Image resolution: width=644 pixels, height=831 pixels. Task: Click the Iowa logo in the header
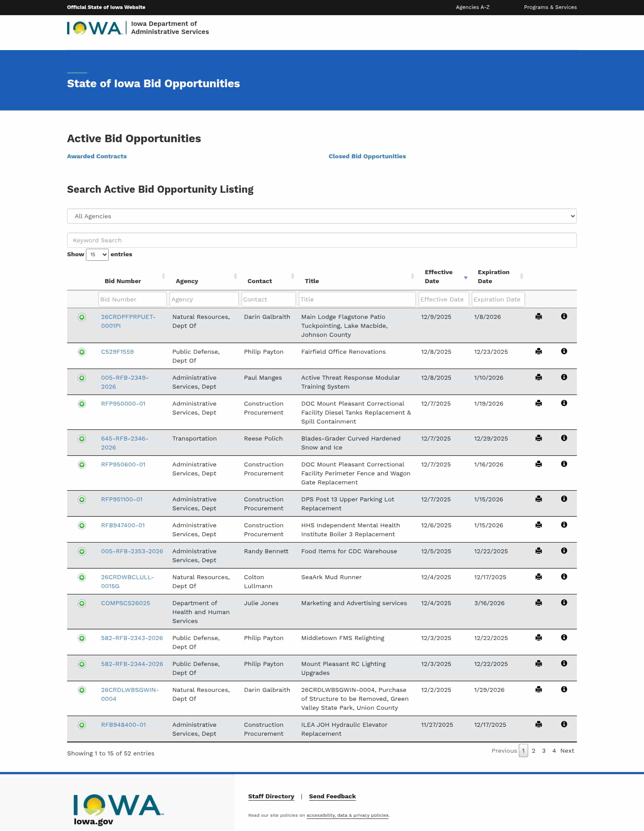pyautogui.click(x=94, y=28)
